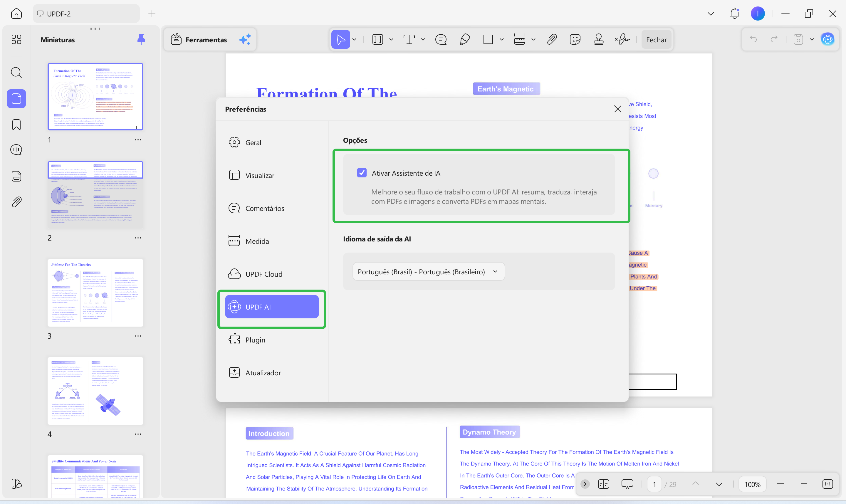Add a new tab

click(152, 14)
